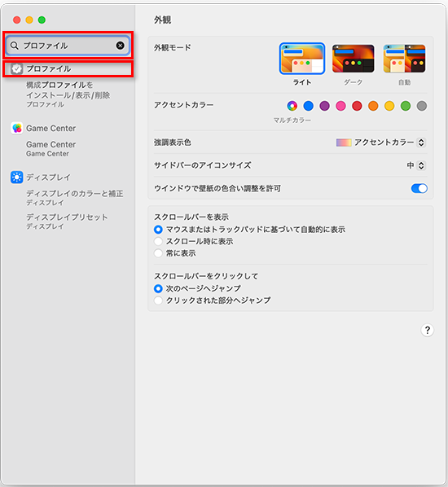Select クリックされた部分へジャンプ radio option
This screenshot has width=448, height=487.
(x=158, y=301)
